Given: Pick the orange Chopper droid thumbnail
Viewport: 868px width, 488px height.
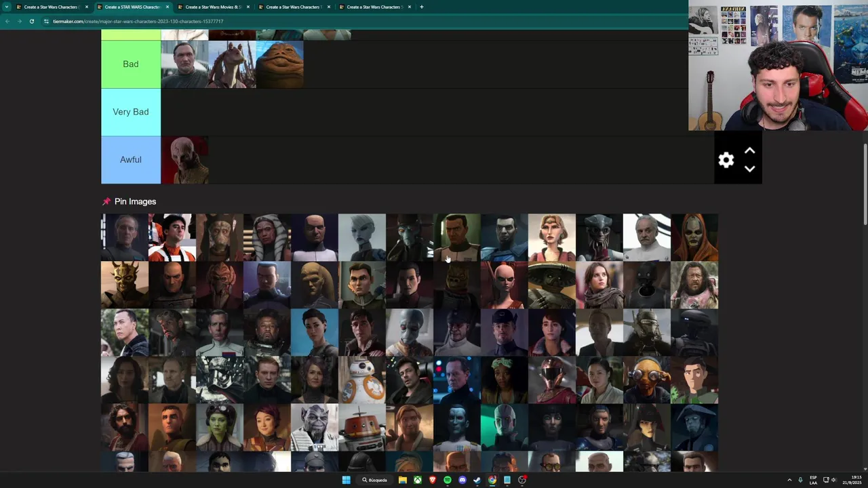Looking at the screenshot, I should (362, 427).
